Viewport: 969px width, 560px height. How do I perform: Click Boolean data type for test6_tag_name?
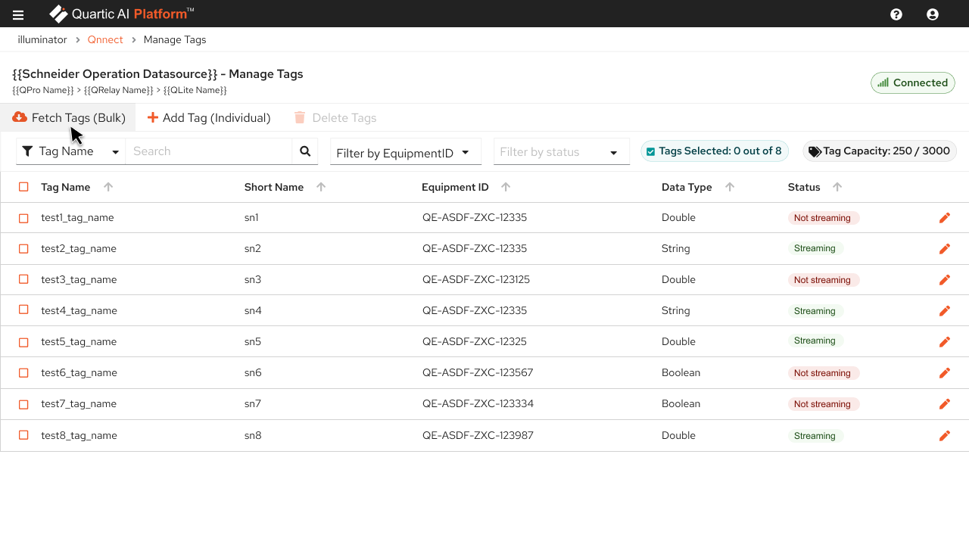pyautogui.click(x=681, y=372)
